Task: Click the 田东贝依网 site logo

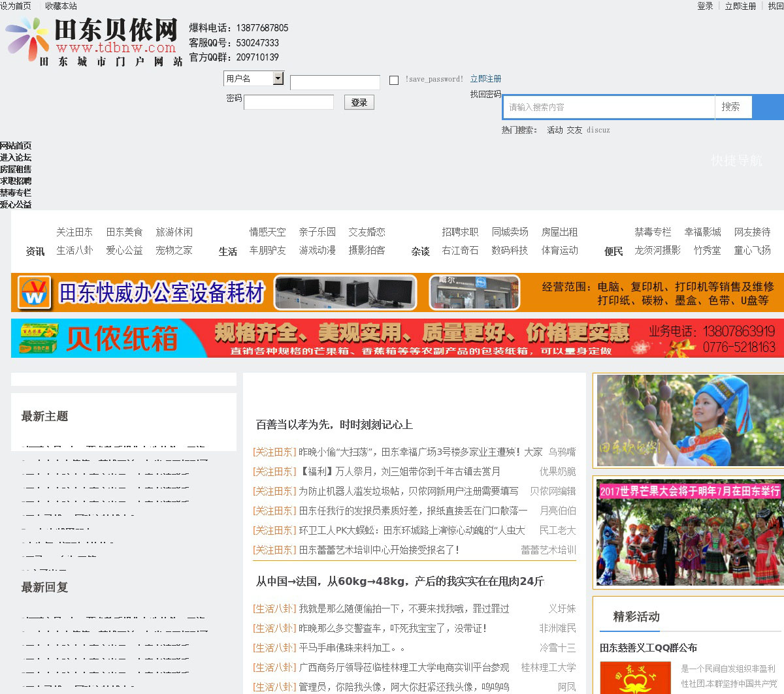Action: coord(93,41)
